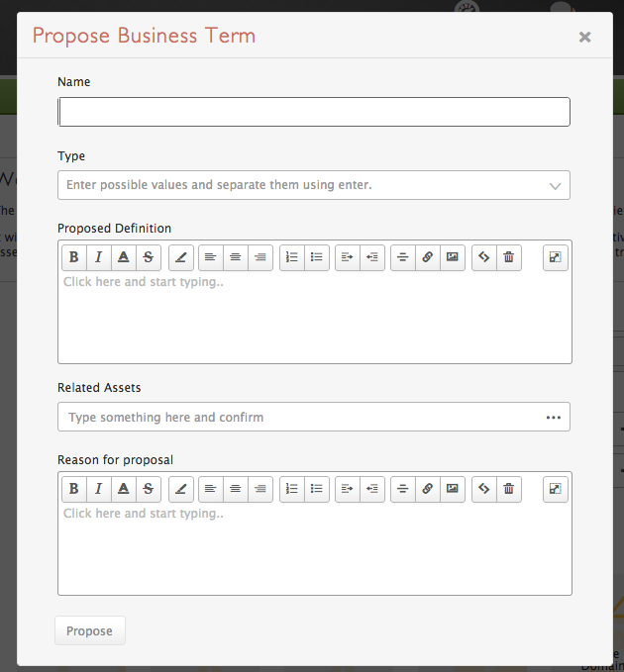The width and height of the screenshot is (624, 672).
Task: Open HTML source view in Reason for proposal
Action: coord(484,489)
